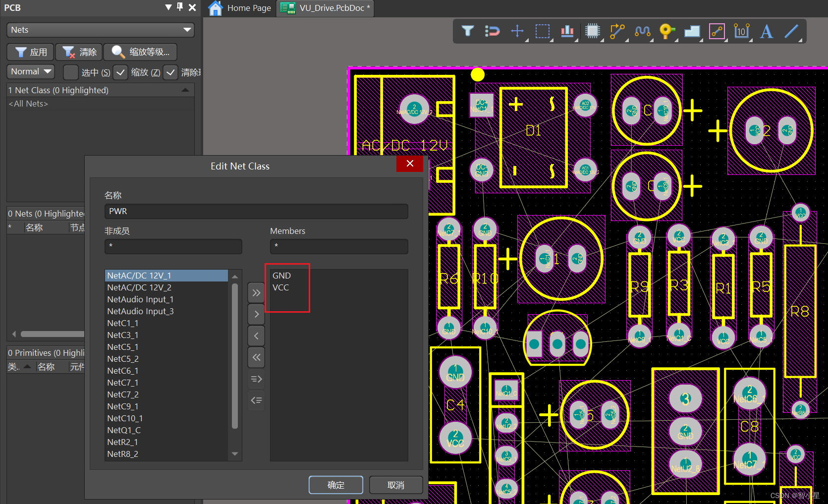Select NetC1_1 in the non-members list

tap(166, 323)
